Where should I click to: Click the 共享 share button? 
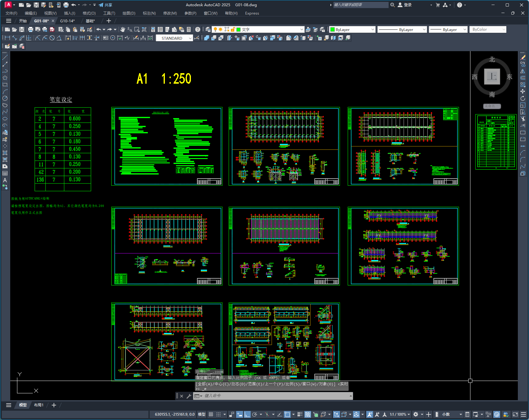pos(105,5)
